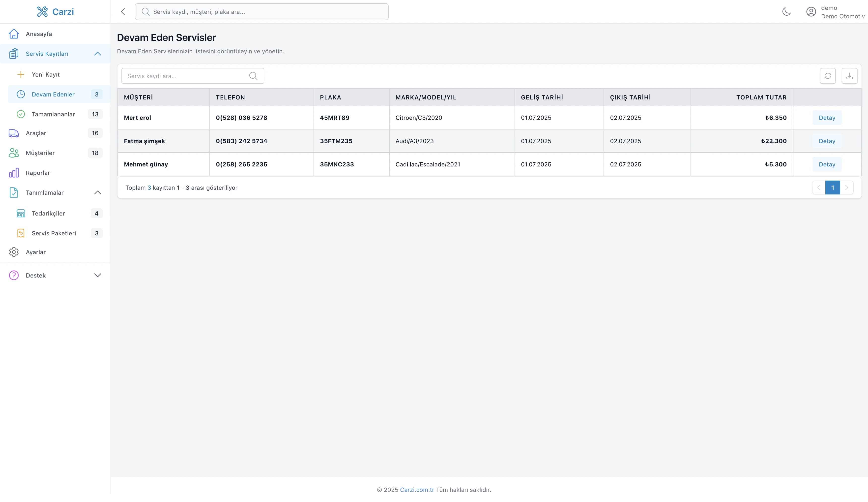This screenshot has height=502, width=868.
Task: Focus the global search field at top
Action: [x=261, y=12]
